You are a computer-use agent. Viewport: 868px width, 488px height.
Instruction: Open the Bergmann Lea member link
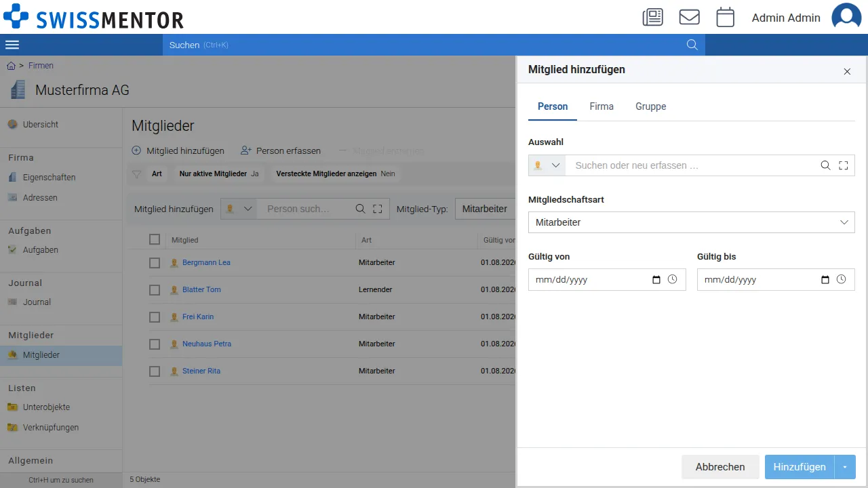206,262
